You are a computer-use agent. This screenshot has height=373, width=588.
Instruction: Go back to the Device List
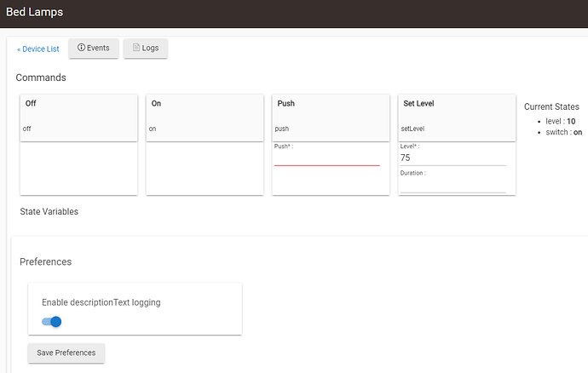(x=37, y=49)
